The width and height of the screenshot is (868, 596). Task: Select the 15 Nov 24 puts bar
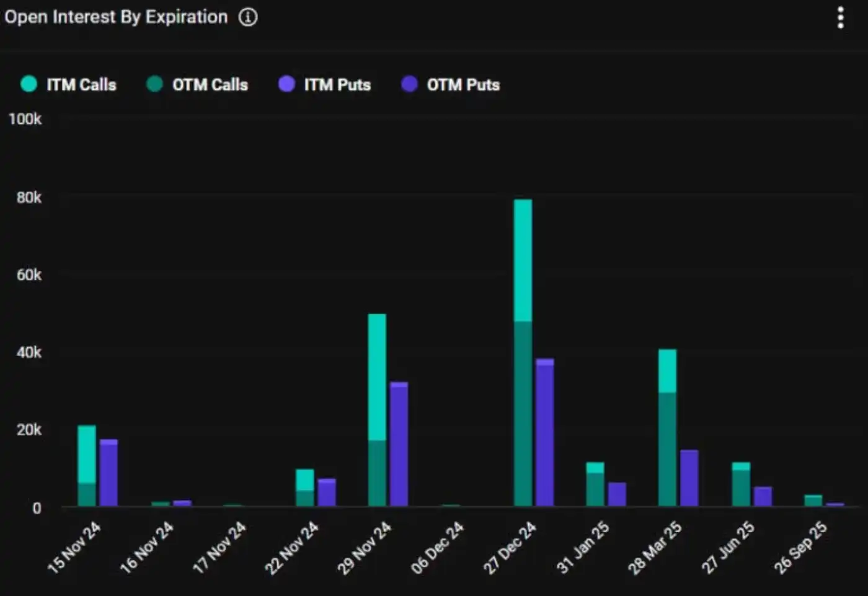(x=108, y=473)
